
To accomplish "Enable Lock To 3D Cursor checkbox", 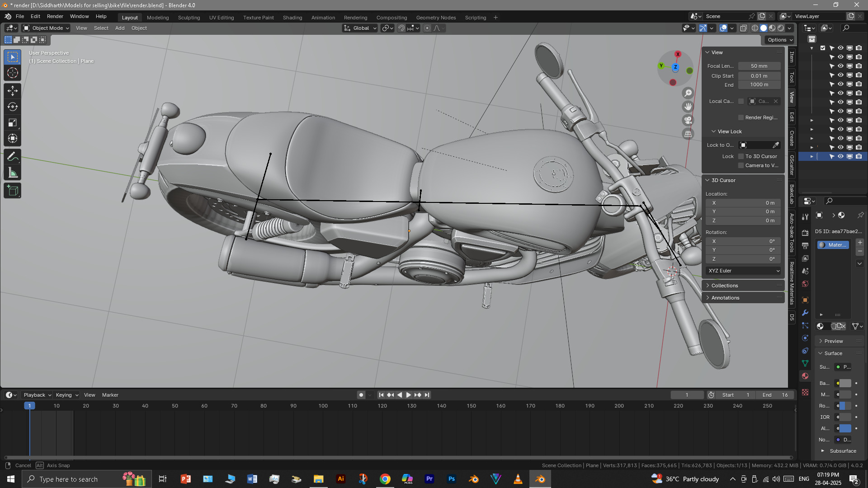I will (741, 156).
